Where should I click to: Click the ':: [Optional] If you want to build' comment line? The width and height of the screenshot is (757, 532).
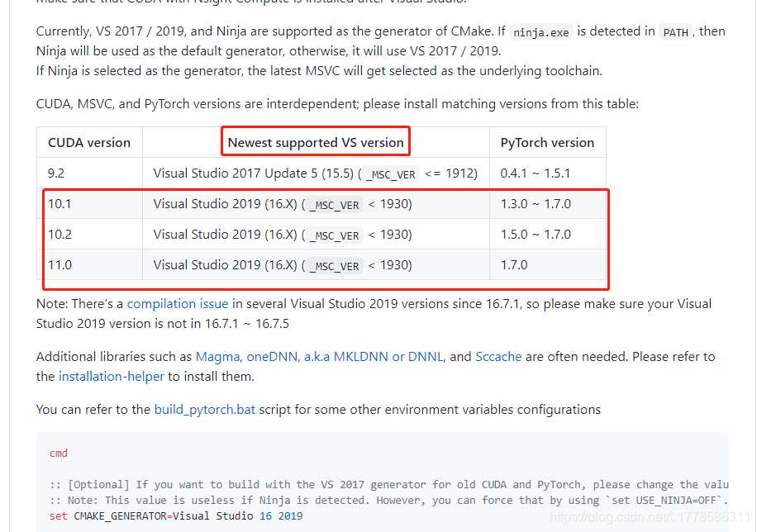(x=388, y=484)
